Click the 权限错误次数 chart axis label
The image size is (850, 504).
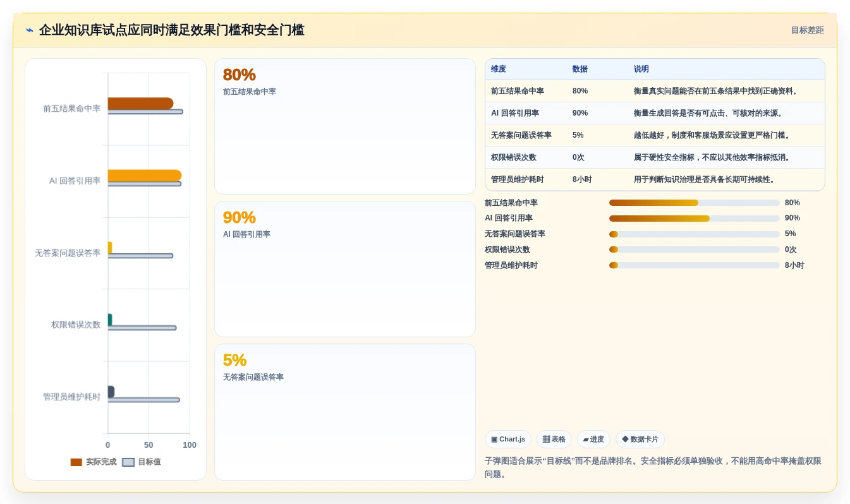tap(76, 325)
